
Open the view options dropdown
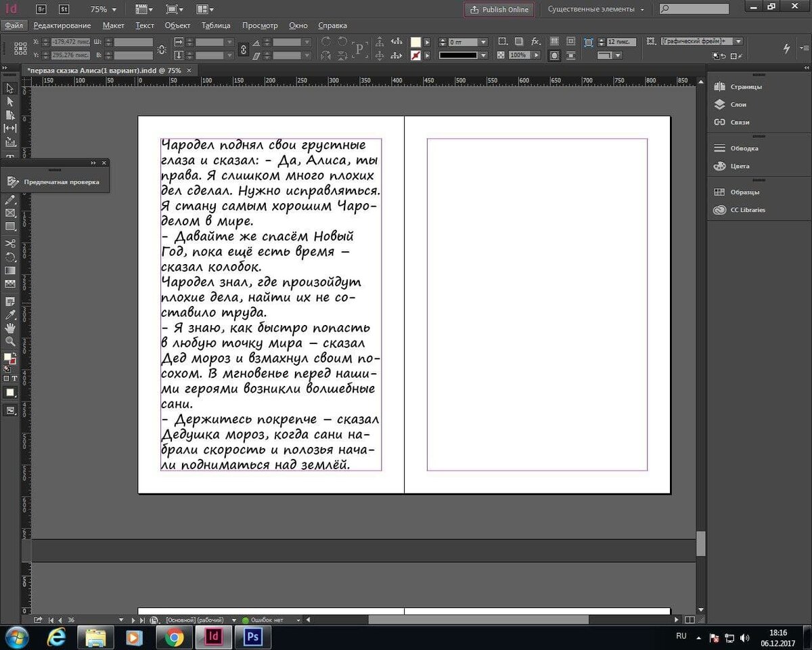click(143, 9)
